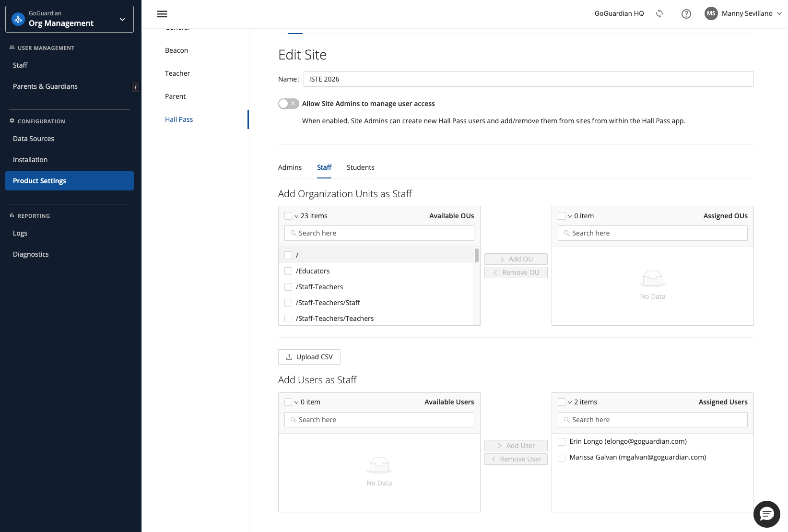Open the hamburger menu icon
Viewport: 788px width, 532px height.
click(x=162, y=14)
